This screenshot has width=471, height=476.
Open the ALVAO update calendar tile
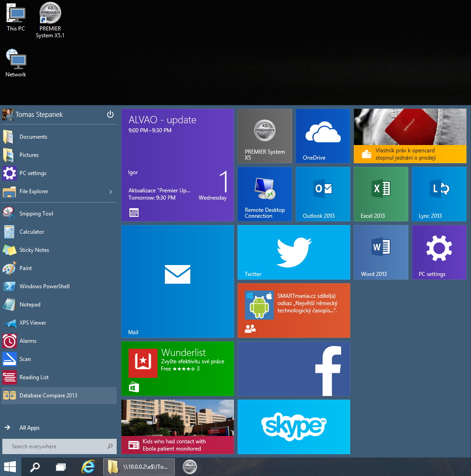178,165
